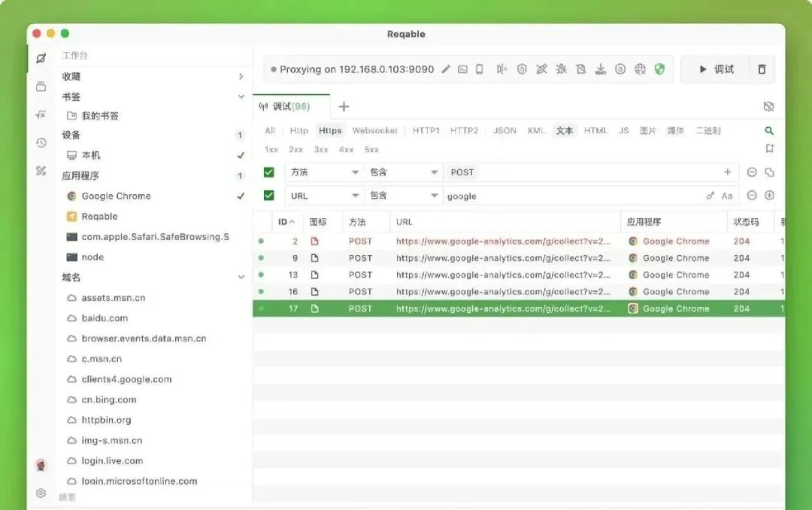
Task: Open the script function sidebar icon
Action: coord(41,114)
